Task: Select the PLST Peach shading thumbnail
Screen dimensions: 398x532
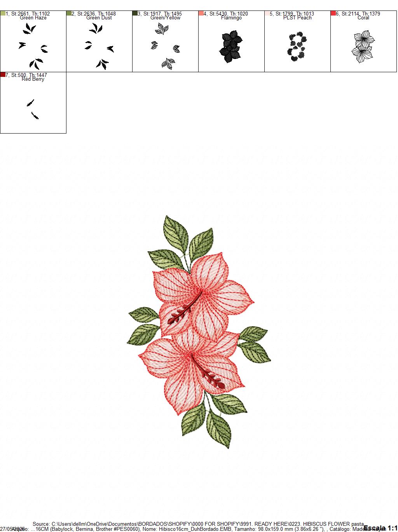Action: (297, 47)
